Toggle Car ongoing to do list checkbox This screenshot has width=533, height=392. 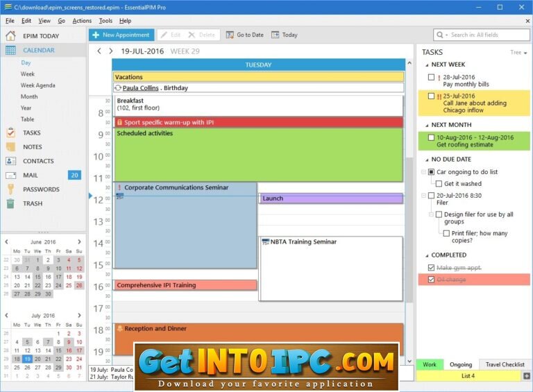[431, 172]
